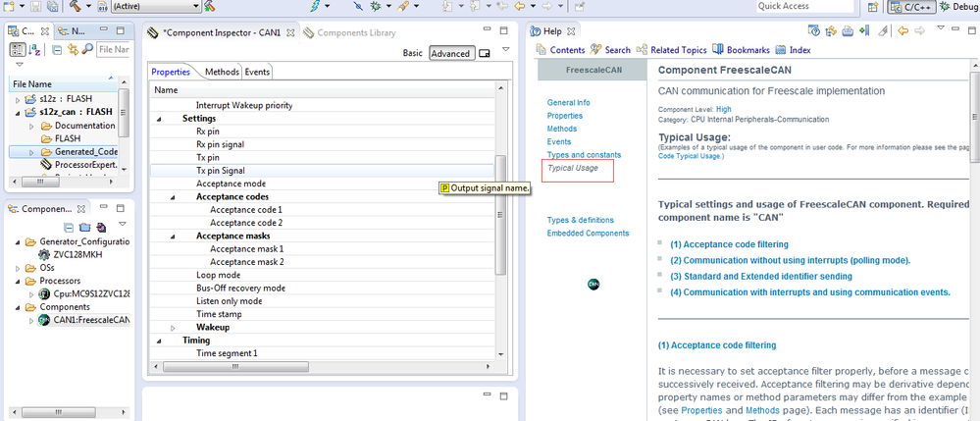The width and height of the screenshot is (980, 421).
Task: Click the Collapse All icon in Components view
Action: (x=69, y=228)
